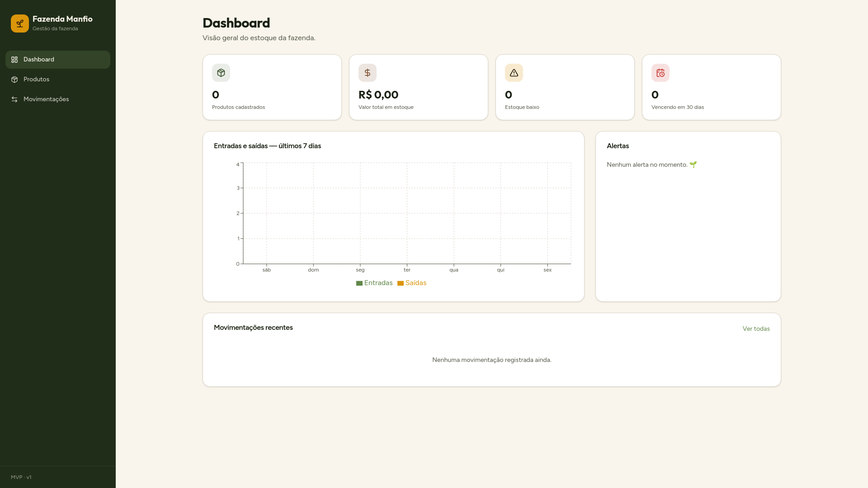The width and height of the screenshot is (868, 488).
Task: Click the MVP · v1 footer text
Action: coord(21,477)
